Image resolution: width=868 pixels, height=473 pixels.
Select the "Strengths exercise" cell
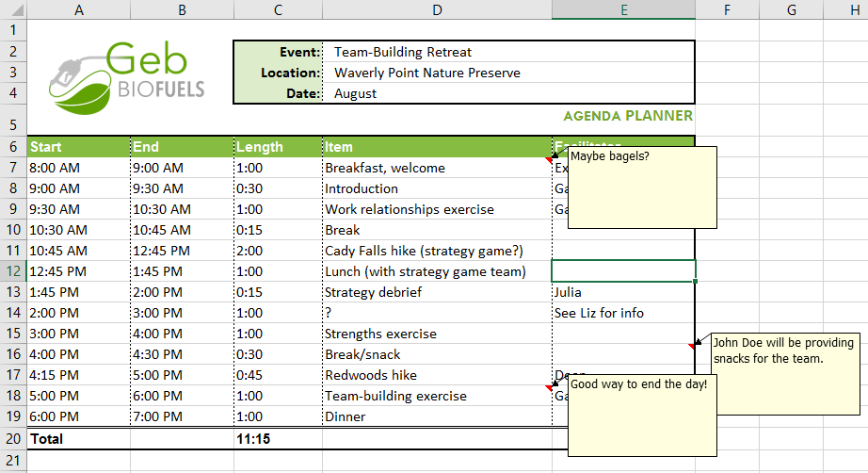437,334
